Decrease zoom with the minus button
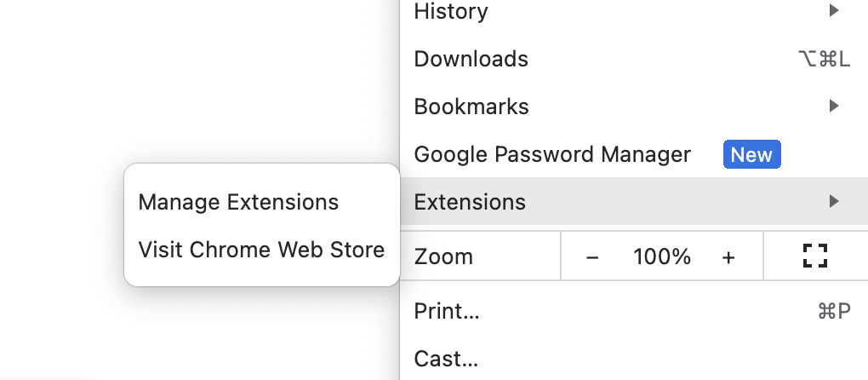Screen dimensions: 868x380 tap(592, 256)
